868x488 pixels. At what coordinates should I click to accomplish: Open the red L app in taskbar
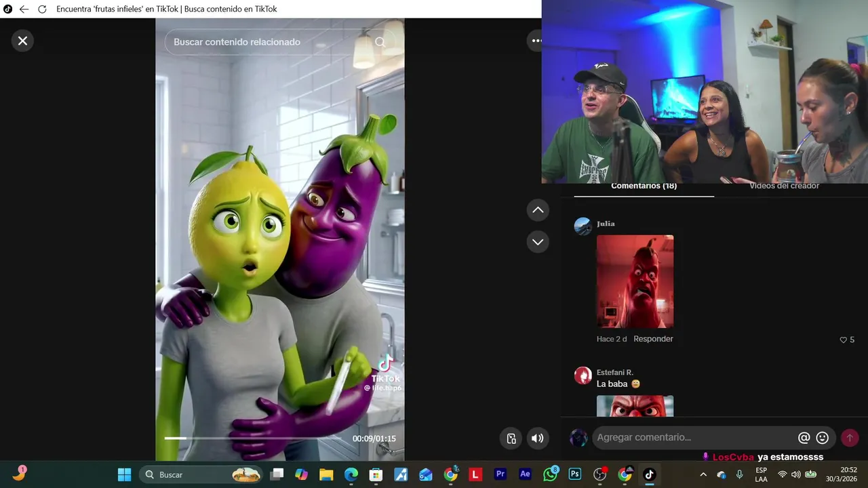point(475,474)
